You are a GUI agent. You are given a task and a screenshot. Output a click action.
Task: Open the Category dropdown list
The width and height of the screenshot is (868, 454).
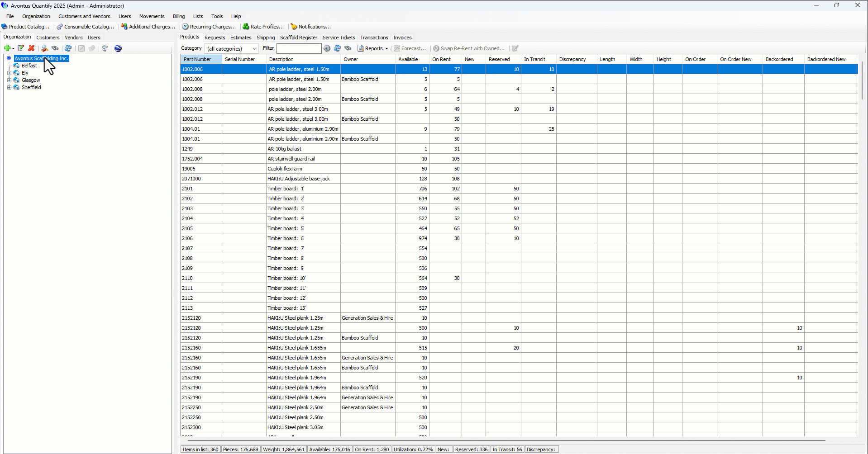254,49
